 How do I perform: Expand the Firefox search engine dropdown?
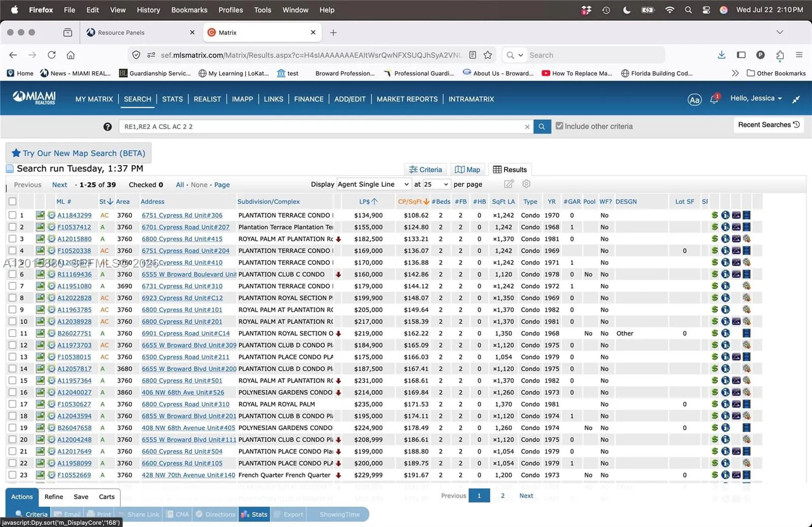[x=515, y=55]
